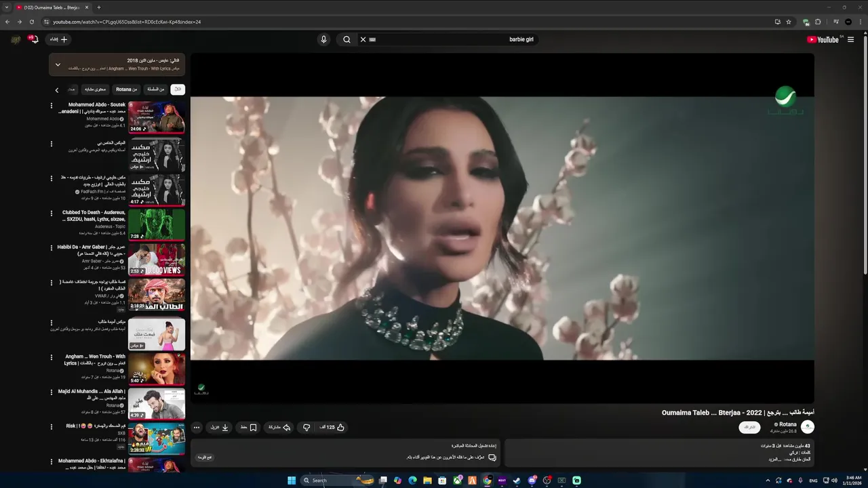Open the notifications bell
Image resolution: width=868 pixels, height=488 pixels.
[x=33, y=39]
